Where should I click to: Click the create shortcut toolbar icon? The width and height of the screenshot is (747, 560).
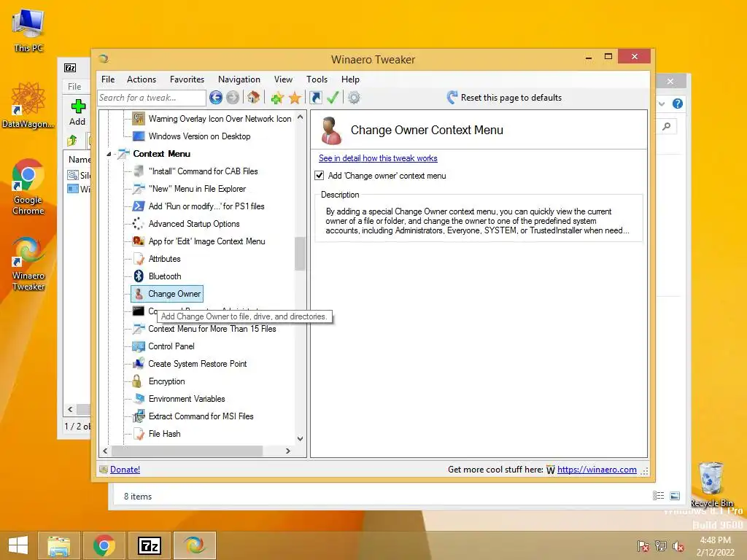coord(315,98)
